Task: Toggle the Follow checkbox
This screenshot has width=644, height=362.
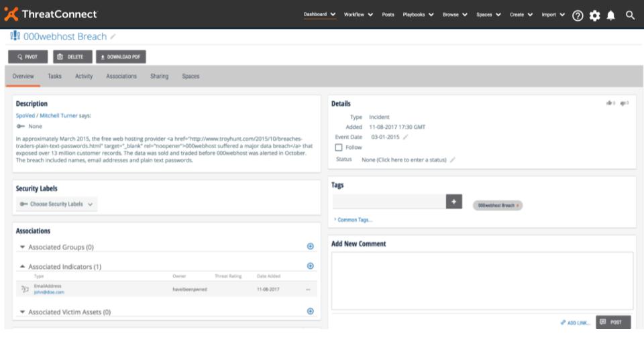Action: pos(338,147)
